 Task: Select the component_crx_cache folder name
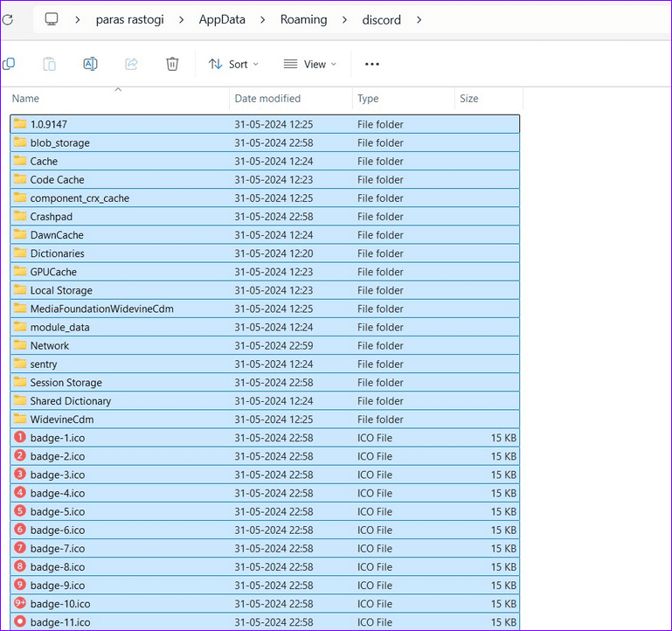[80, 198]
